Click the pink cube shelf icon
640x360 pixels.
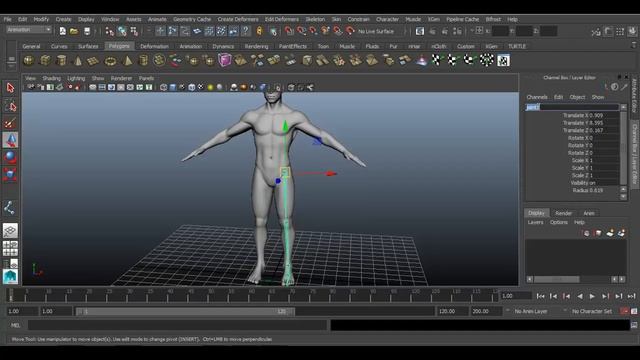coord(224,60)
